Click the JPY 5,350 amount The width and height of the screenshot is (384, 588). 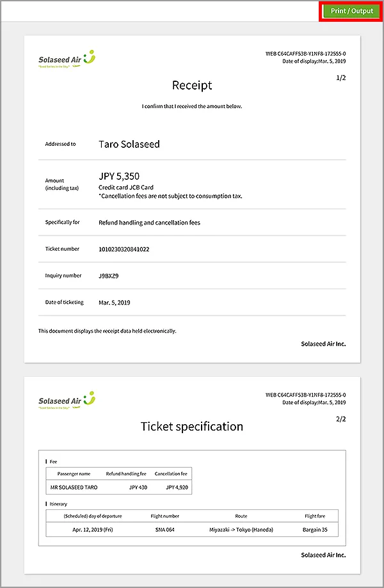coord(119,176)
